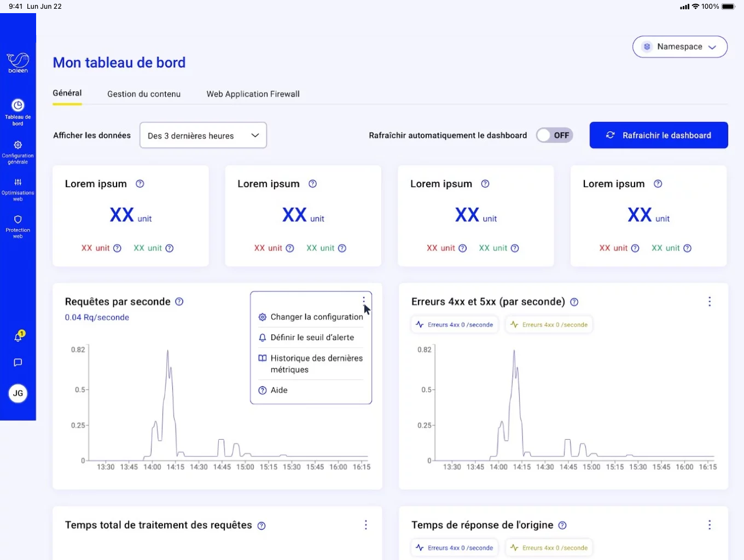Toggle the blue Erreurs 4xx series chip
Viewport: 744px width, 560px height.
(455, 325)
